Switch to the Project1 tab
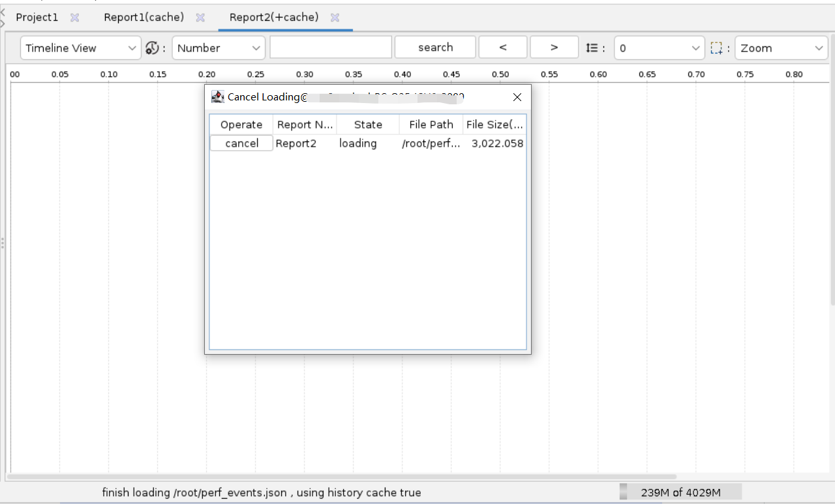 37,18
